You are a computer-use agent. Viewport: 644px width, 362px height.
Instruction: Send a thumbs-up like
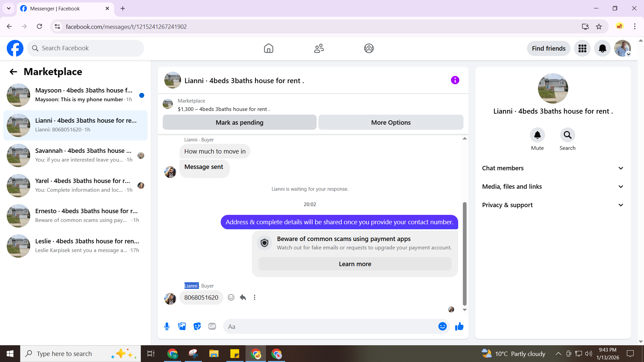[459, 326]
